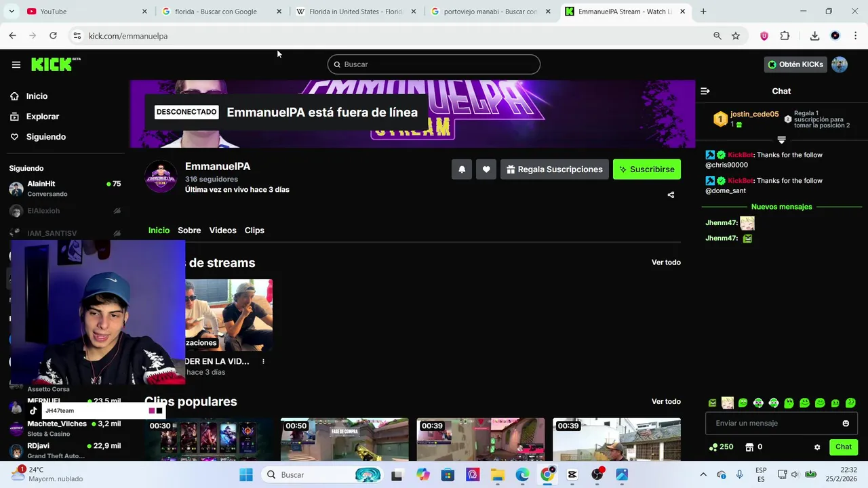Click Ver todo next to Clips populares

[666, 401]
